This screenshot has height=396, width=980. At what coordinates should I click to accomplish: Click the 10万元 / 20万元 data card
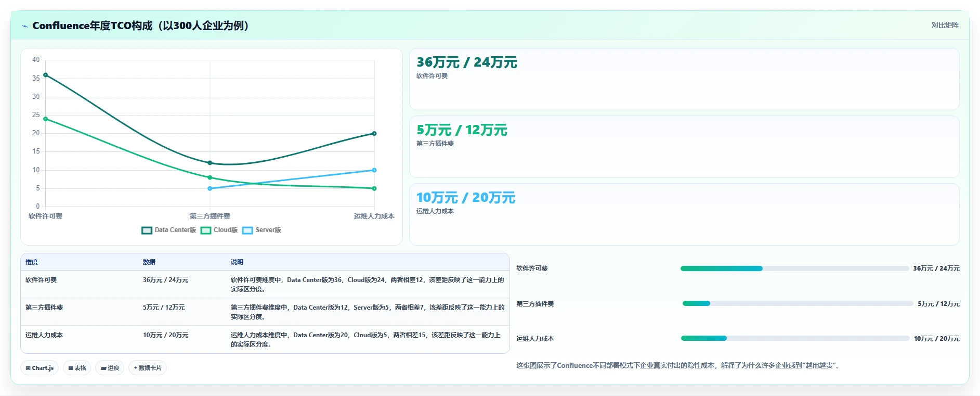click(x=684, y=214)
